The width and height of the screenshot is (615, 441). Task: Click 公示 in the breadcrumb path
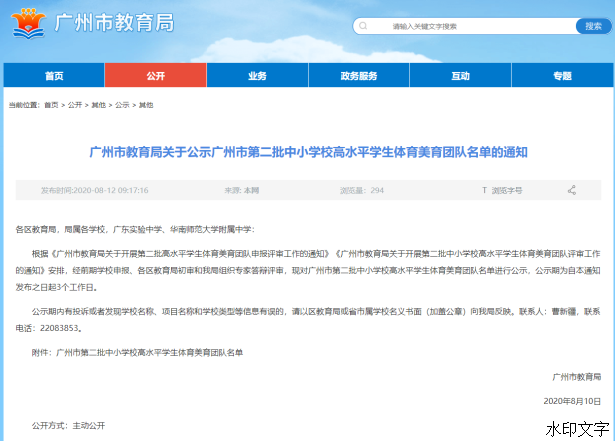click(122, 105)
